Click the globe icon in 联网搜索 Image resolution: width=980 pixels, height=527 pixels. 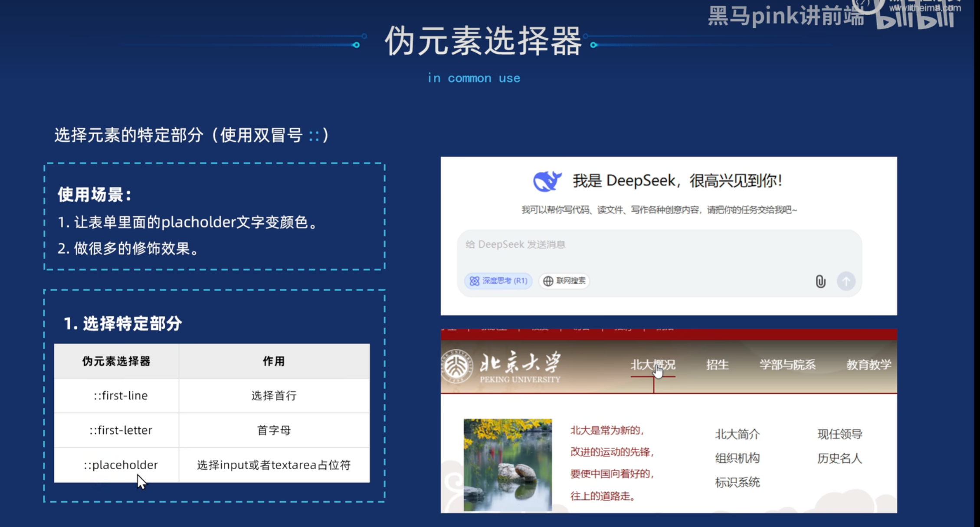(548, 281)
